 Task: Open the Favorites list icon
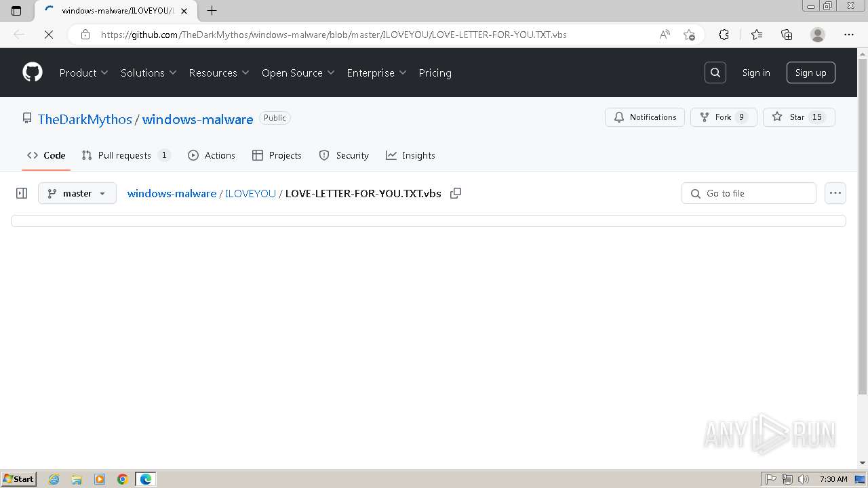pos(757,35)
